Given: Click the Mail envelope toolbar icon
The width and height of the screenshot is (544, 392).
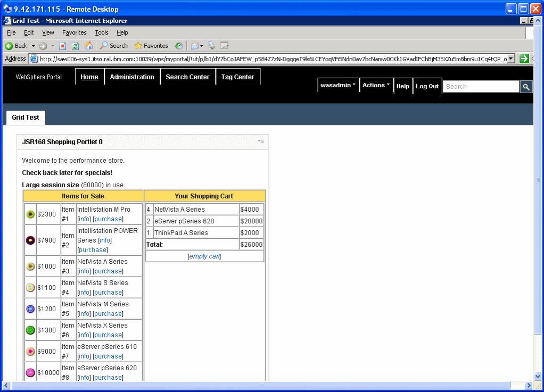Looking at the screenshot, I should pyautogui.click(x=195, y=46).
